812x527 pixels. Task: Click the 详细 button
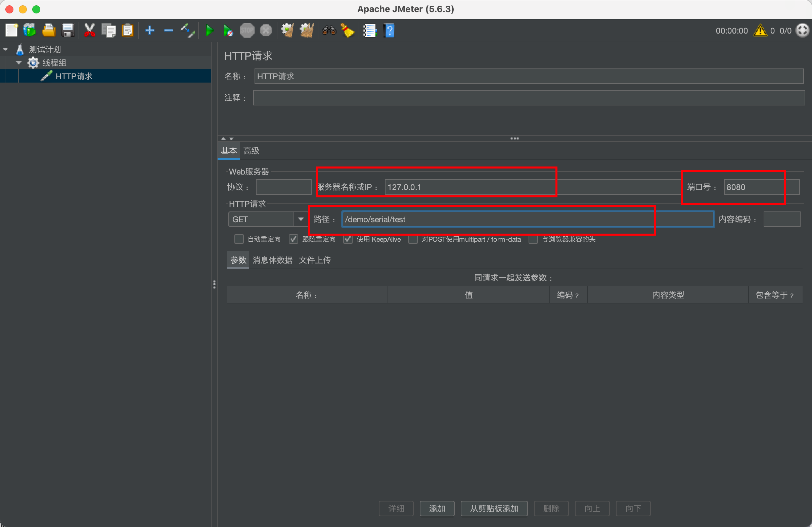click(x=396, y=509)
